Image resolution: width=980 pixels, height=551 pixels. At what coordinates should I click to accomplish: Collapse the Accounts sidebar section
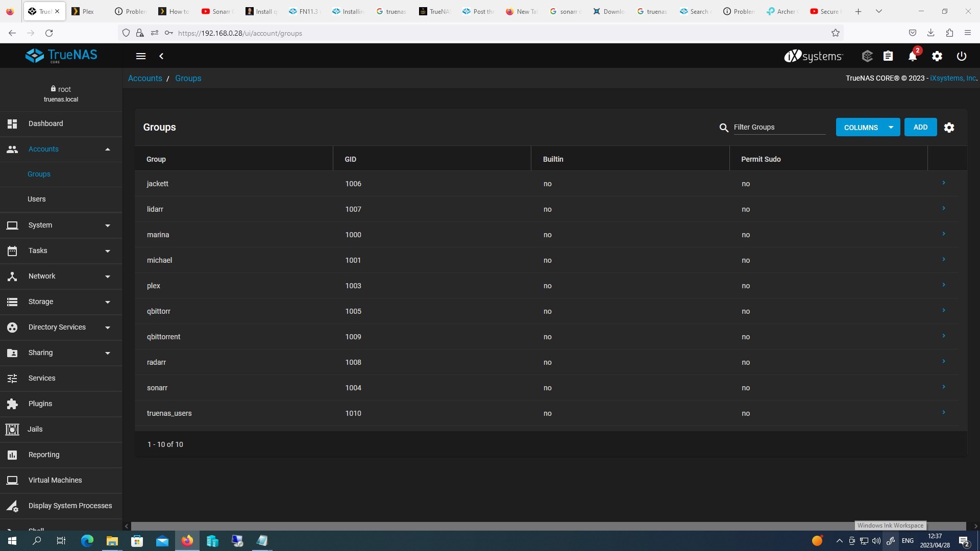[61, 149]
